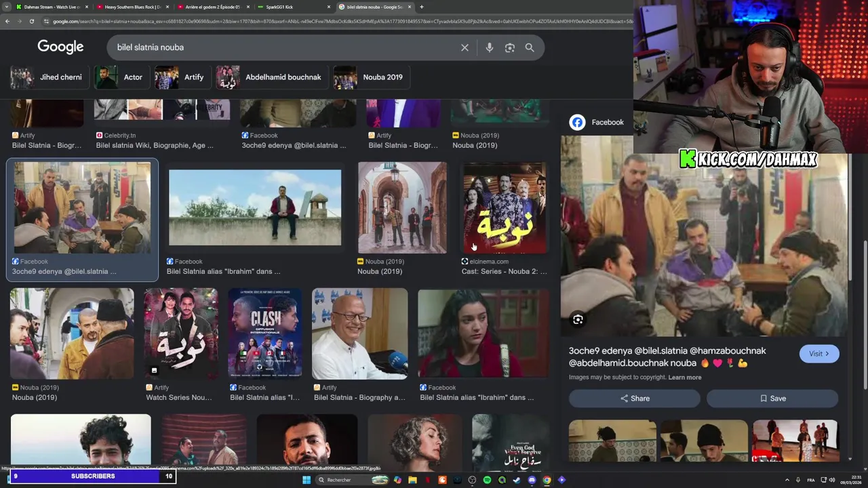The height and width of the screenshot is (488, 868).
Task: Open the selected 3oche9 edenya café thumbnail
Action: pyautogui.click(x=82, y=207)
